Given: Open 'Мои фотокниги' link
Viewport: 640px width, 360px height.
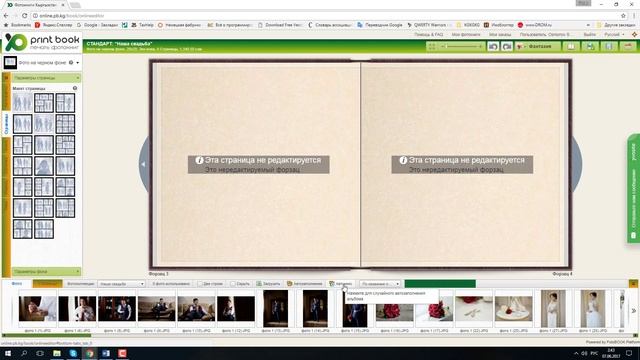Looking at the screenshot, I should pos(466,35).
